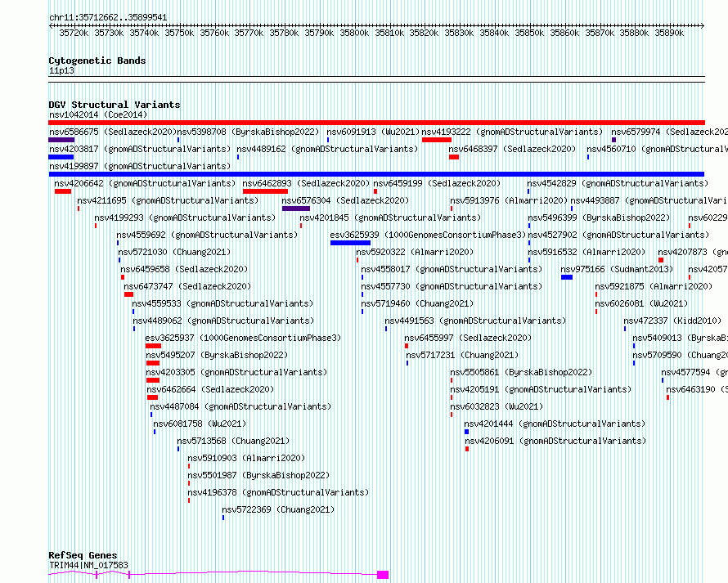Image resolution: width=728 pixels, height=583 pixels.
Task: Click the red nsv4203305 variant bar
Action: [x=153, y=380]
